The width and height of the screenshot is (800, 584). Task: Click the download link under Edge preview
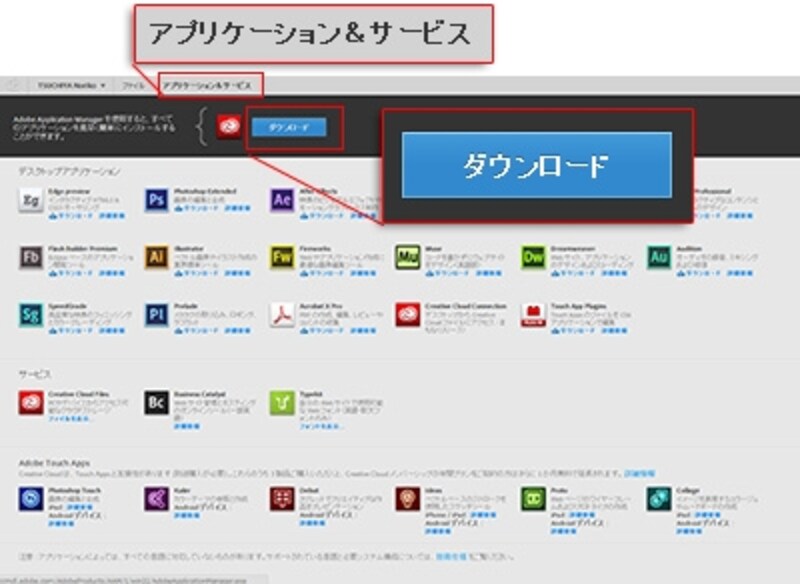click(71, 216)
